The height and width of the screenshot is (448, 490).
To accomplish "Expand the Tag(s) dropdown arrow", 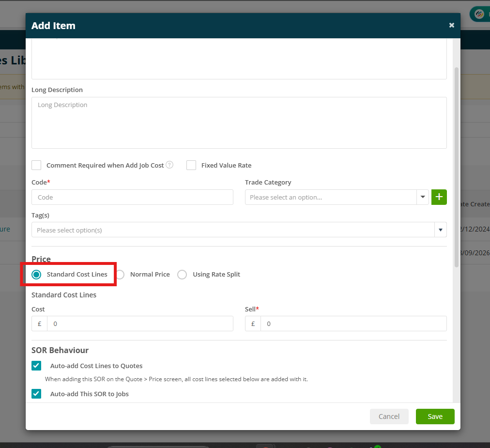I will tap(440, 230).
